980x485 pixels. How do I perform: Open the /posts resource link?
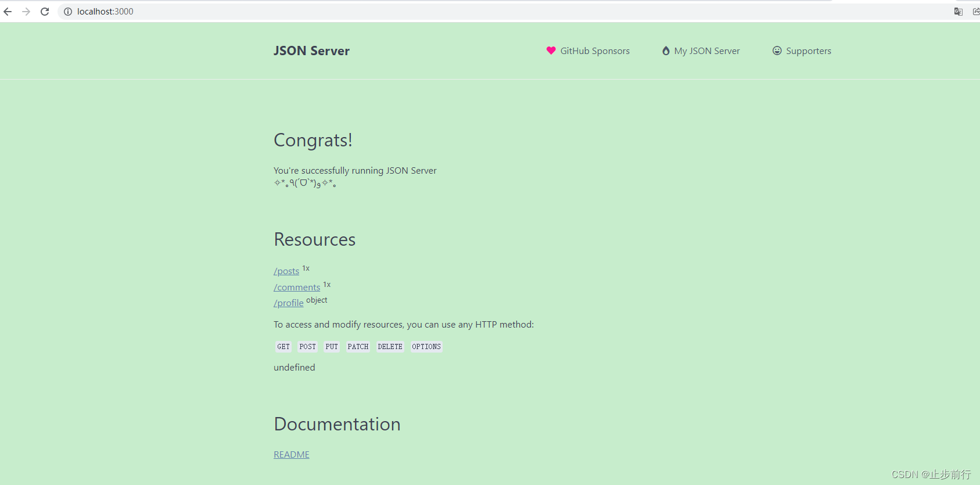tap(286, 271)
